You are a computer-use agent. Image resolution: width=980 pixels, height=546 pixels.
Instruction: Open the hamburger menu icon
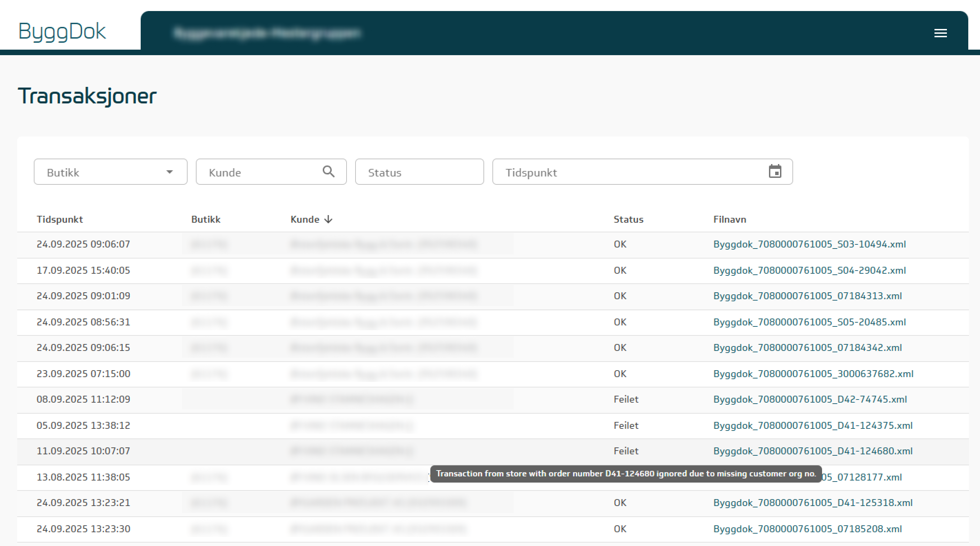940,33
